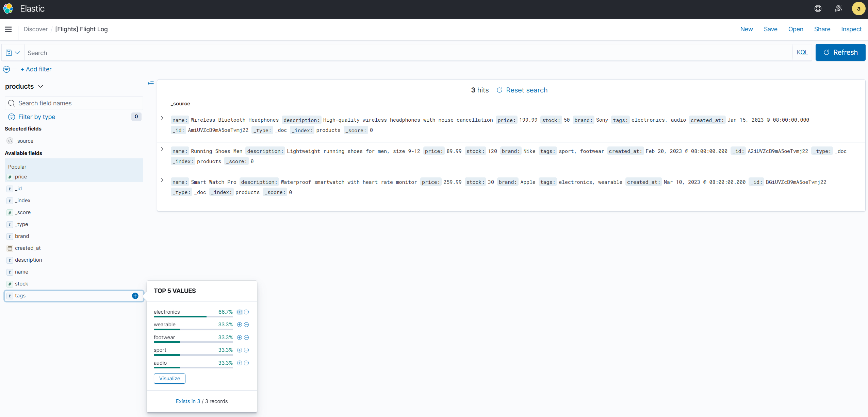The width and height of the screenshot is (868, 417).
Task: Filter for electronics tag value
Action: click(x=240, y=312)
